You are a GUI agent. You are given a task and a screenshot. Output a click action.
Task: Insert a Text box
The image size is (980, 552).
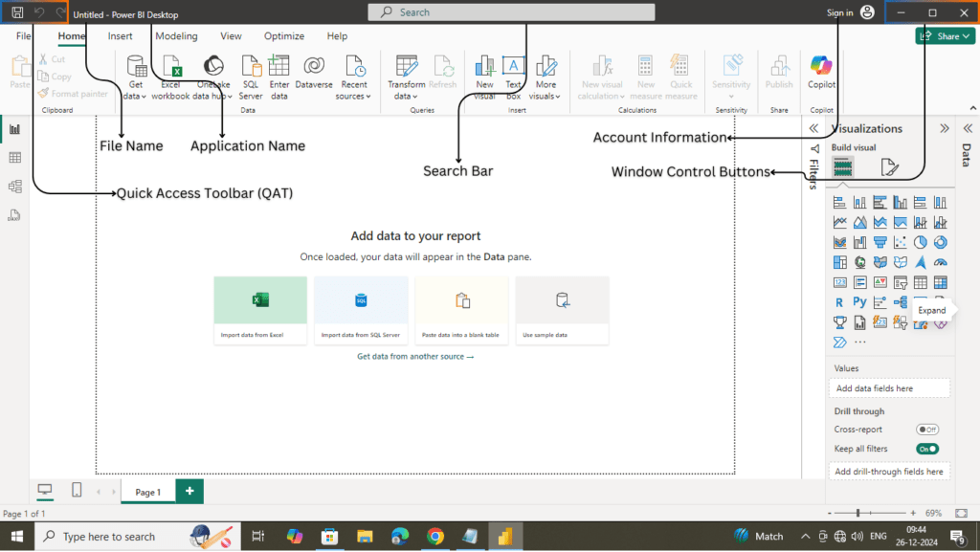513,77
